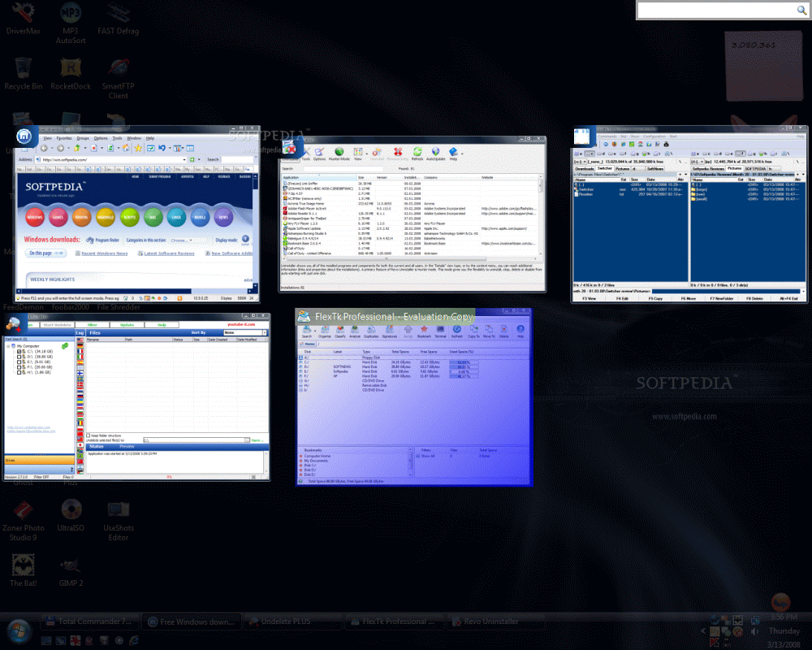Select the Maxthon Softpedia browser window thumbnail
The image size is (812, 650).
137,215
